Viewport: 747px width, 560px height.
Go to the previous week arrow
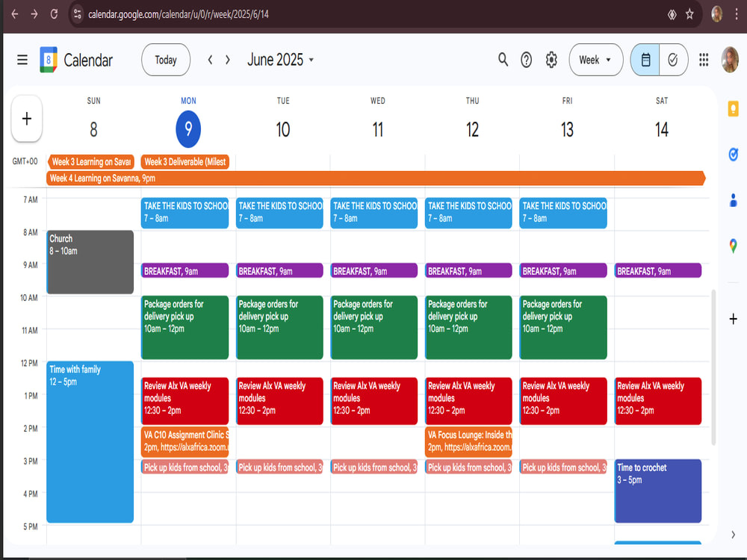[x=210, y=60]
